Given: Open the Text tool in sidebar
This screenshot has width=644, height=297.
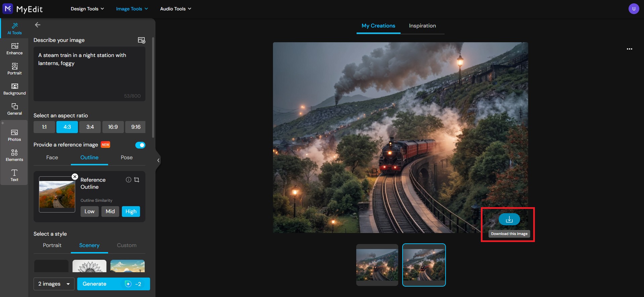Looking at the screenshot, I should 14,175.
